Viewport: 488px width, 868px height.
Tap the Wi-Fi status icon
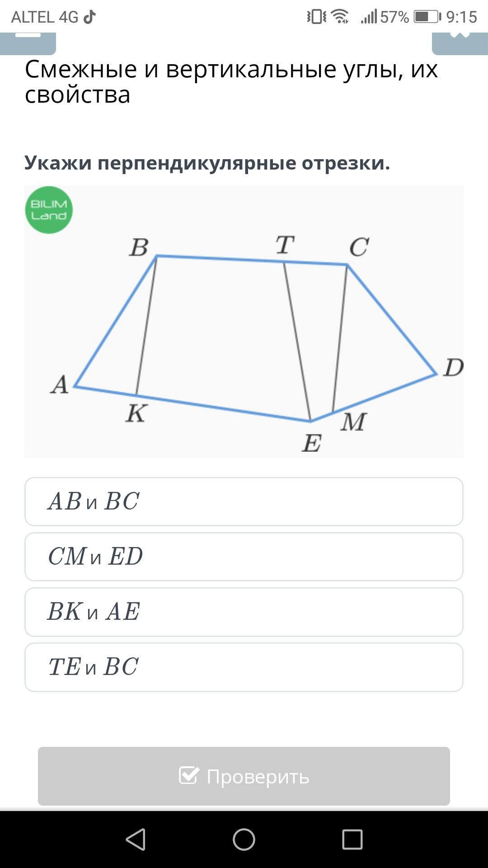point(340,17)
